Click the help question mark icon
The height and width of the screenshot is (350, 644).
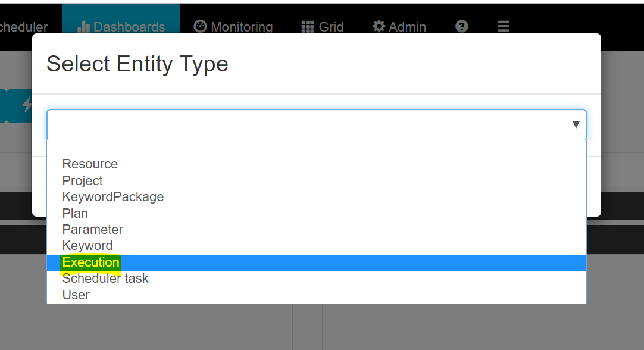[462, 27]
